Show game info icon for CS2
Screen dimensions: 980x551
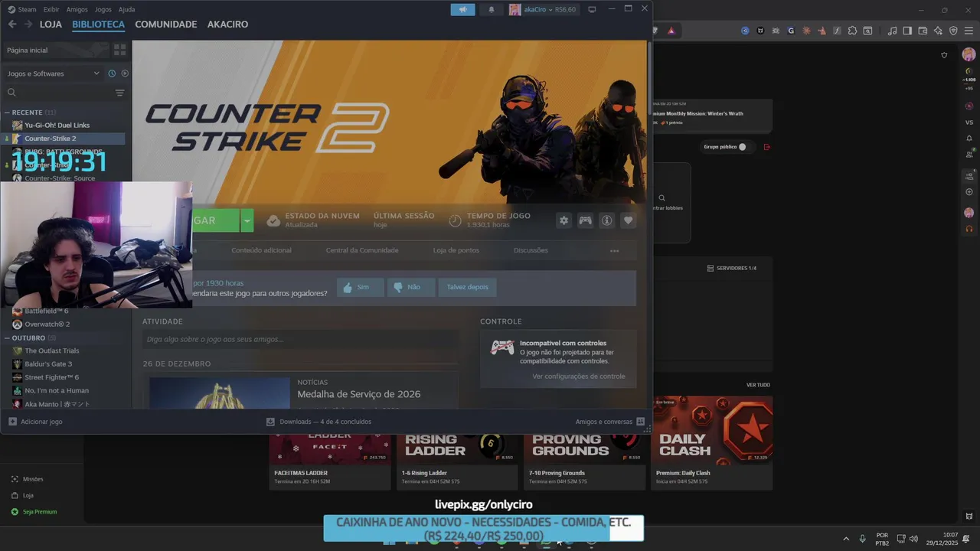click(606, 220)
